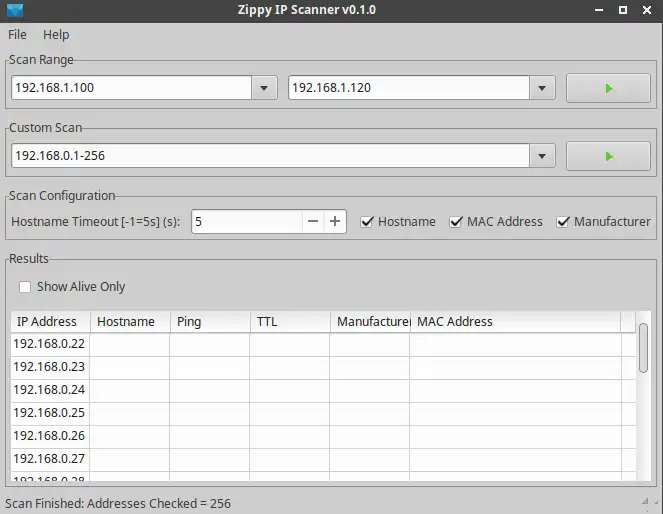Screen dimensions: 663x514
Task: Select row 192.168.0.25
Action: click(323, 413)
